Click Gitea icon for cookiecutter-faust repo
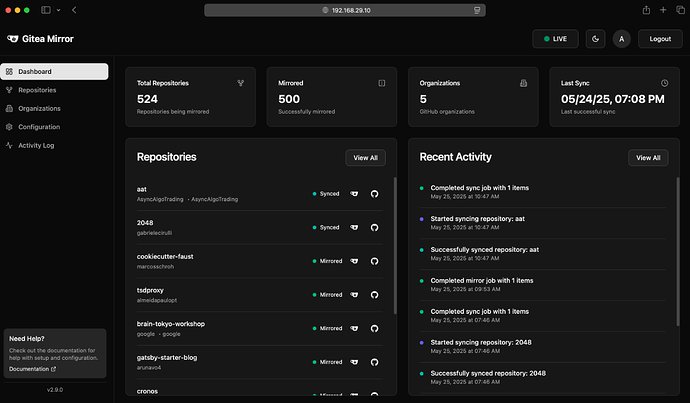690x403 pixels. pyautogui.click(x=354, y=261)
